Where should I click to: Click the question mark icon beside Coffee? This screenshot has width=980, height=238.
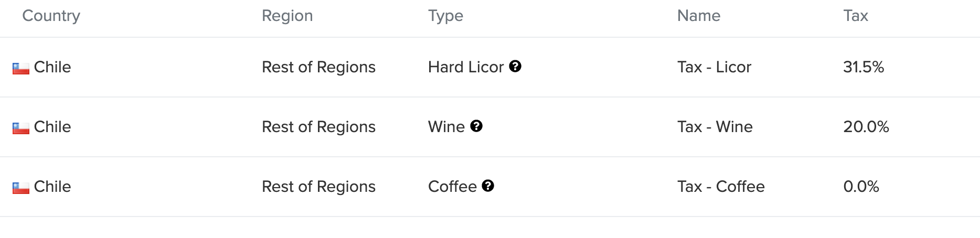(x=488, y=186)
